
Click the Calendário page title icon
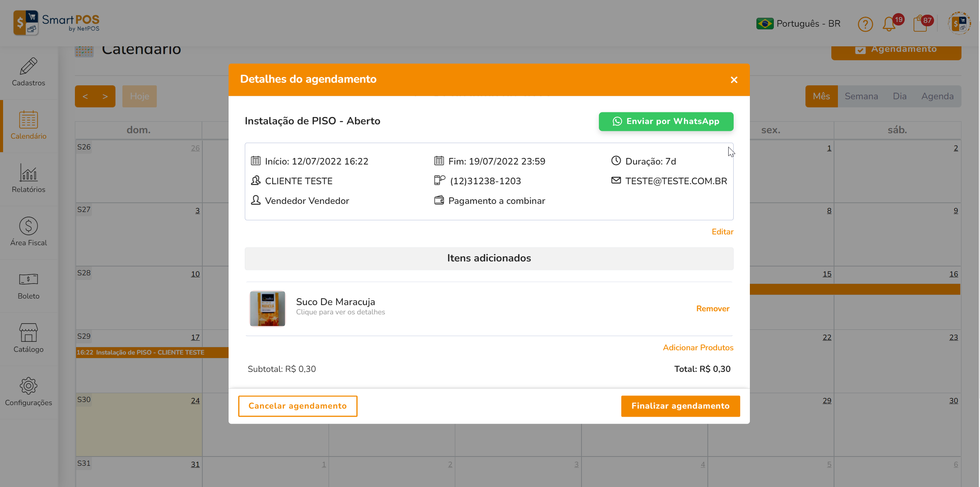click(84, 52)
